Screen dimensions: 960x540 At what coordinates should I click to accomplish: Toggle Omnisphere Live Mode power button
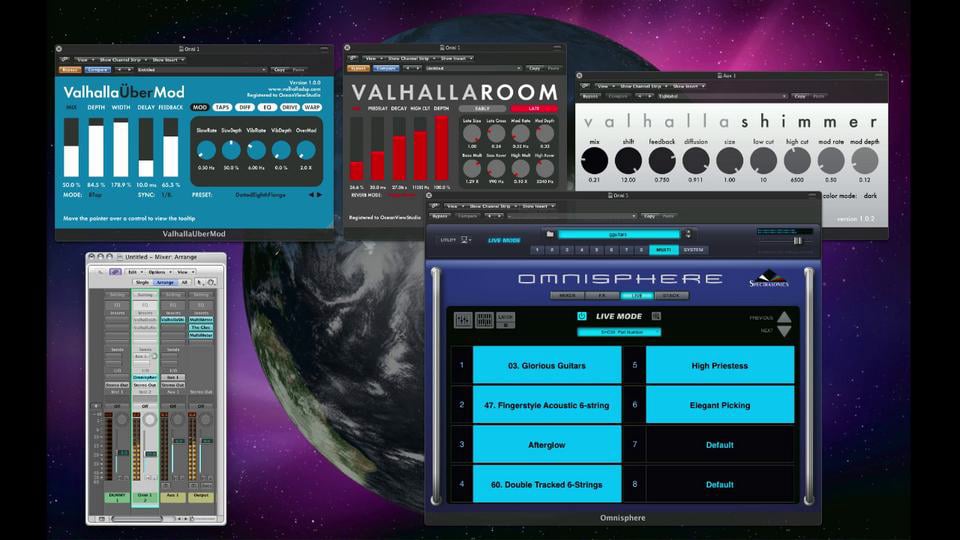pos(582,316)
